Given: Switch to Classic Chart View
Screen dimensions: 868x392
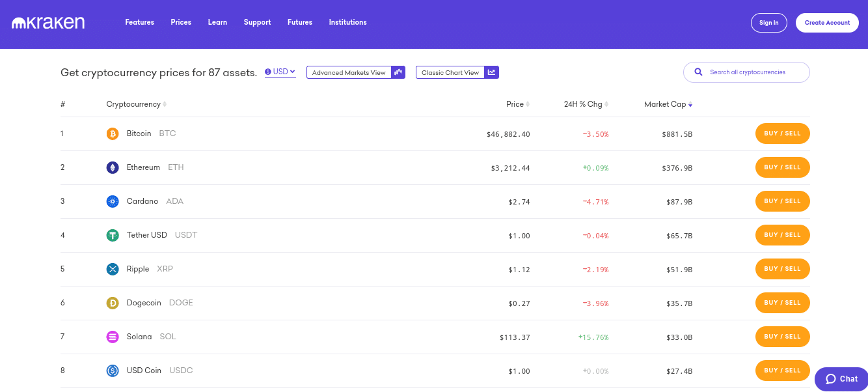Looking at the screenshot, I should click(457, 72).
